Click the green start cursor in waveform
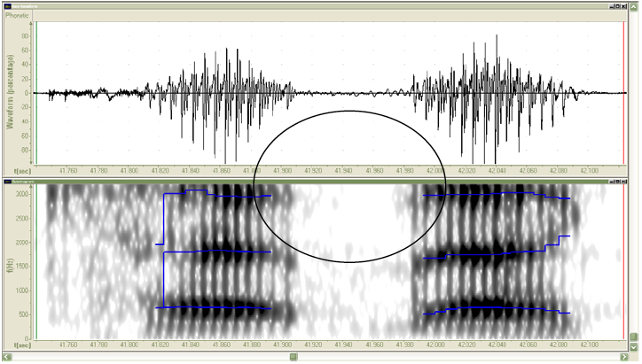The width and height of the screenshot is (642, 364). pos(36,93)
